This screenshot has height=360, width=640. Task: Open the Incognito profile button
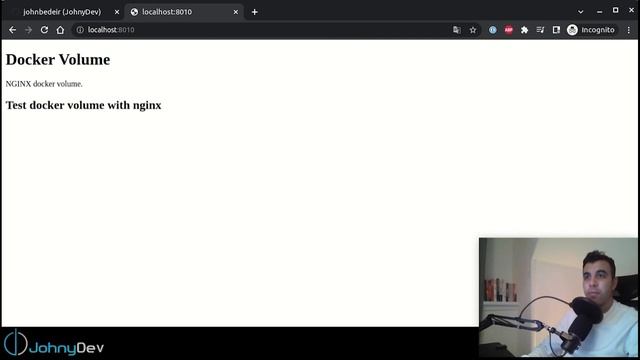[591, 30]
